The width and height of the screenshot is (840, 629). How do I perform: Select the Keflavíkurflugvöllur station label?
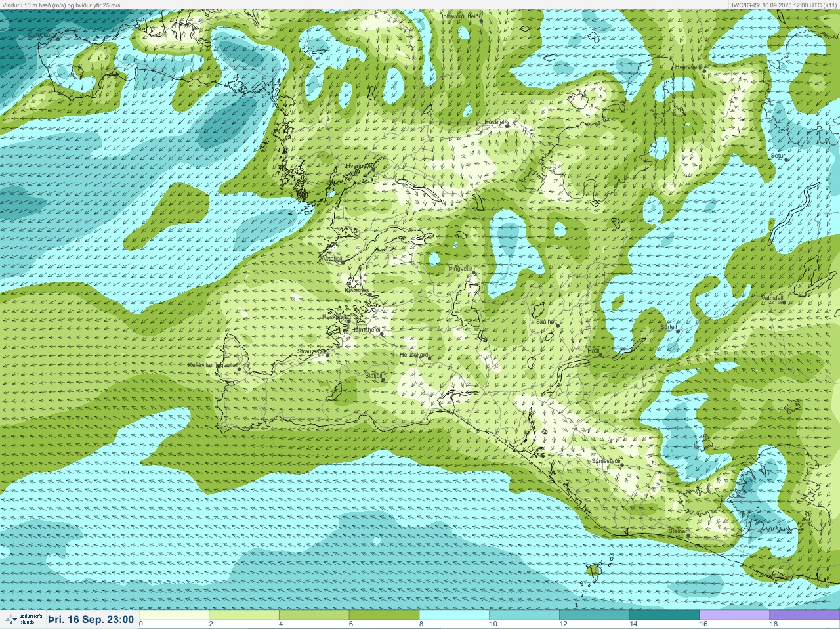click(213, 364)
